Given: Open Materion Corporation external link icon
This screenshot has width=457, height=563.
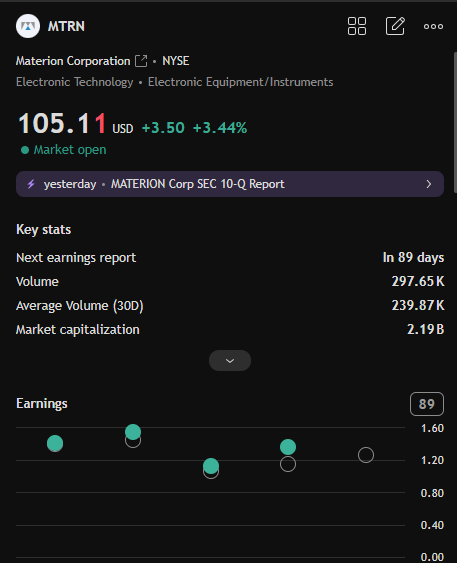Looking at the screenshot, I should [x=141, y=61].
